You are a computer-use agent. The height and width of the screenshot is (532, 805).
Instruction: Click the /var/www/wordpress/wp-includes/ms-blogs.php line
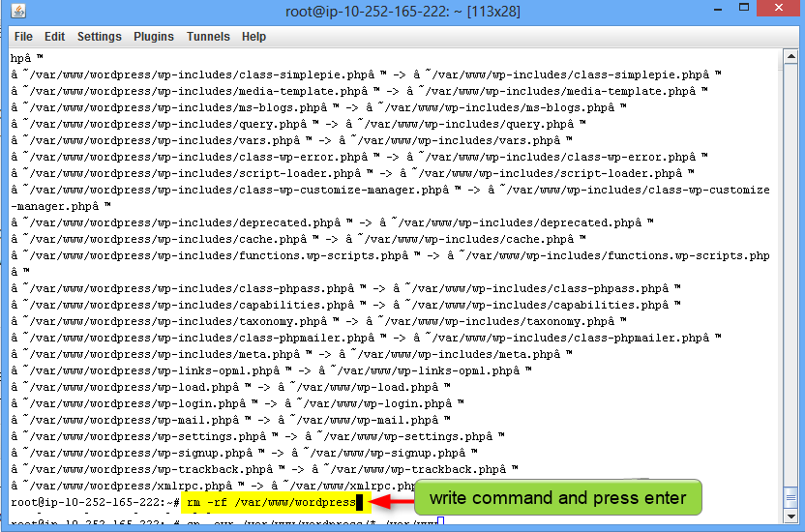(318, 107)
